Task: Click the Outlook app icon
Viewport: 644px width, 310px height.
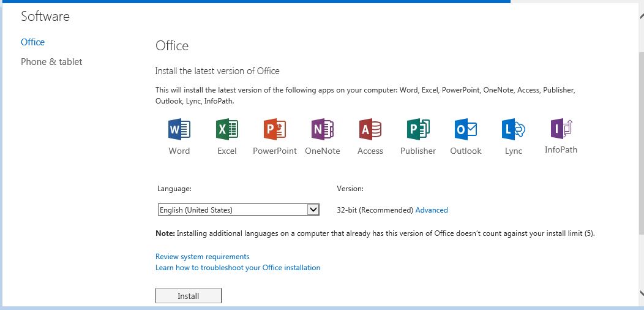Action: [x=466, y=129]
